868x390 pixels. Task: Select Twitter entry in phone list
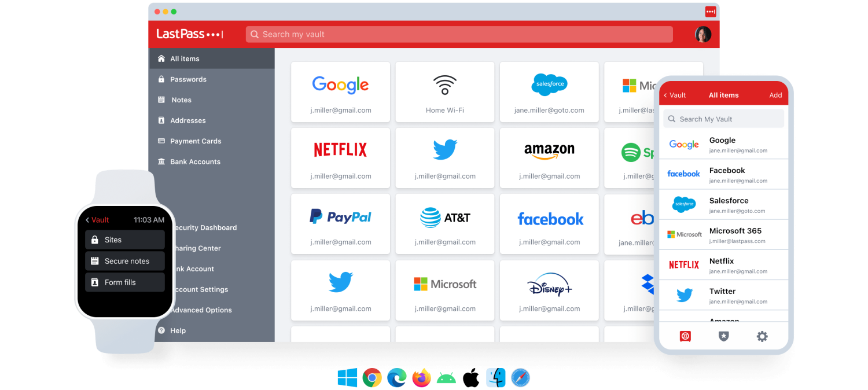coord(723,295)
